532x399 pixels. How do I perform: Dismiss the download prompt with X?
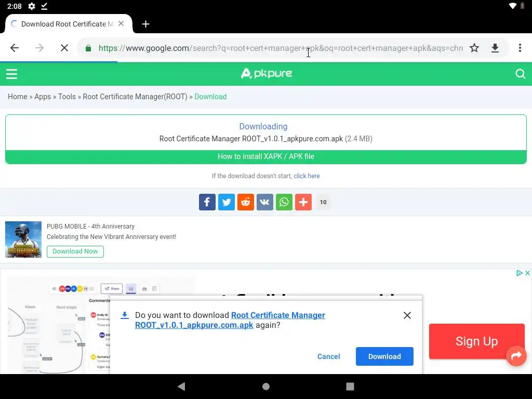point(407,315)
